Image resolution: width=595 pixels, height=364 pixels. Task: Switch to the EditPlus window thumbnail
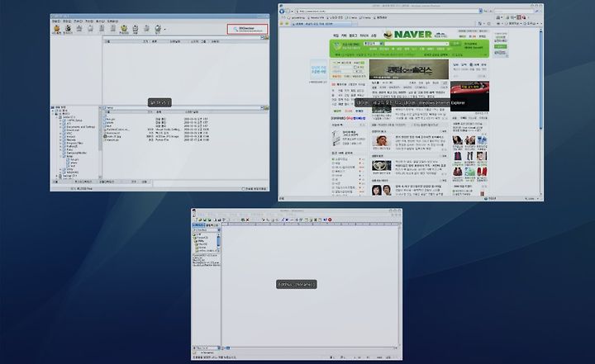[297, 284]
